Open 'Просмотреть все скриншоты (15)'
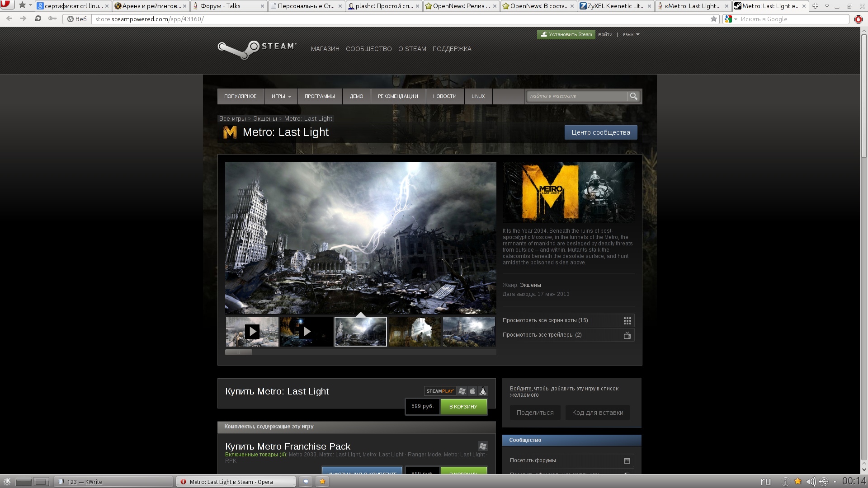 568,320
